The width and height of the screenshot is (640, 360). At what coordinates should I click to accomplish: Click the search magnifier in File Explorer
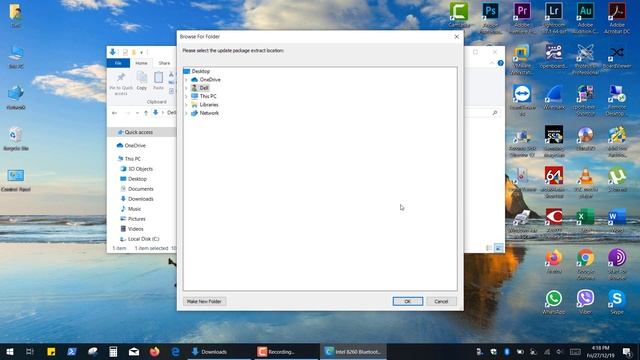(x=495, y=113)
